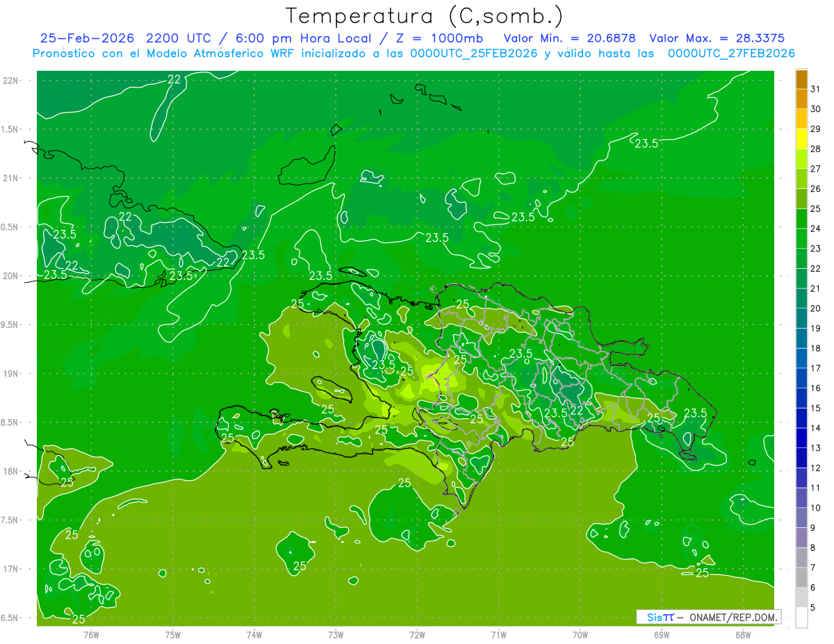Click initialization time "0000UTC_25FEB2026"
Image resolution: width=834 pixels, height=644 pixels.
pos(475,53)
